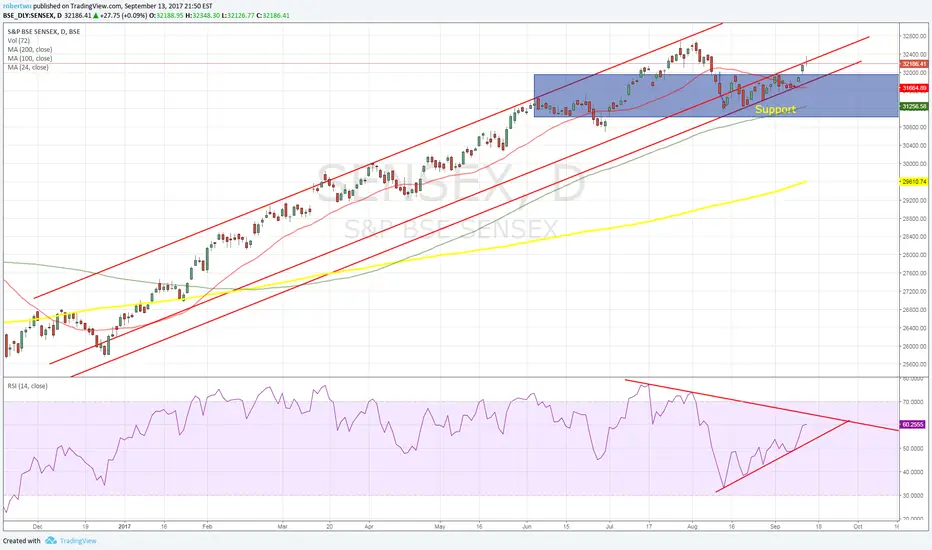Click the Aug date label on time axis
Image resolution: width=932 pixels, height=550 pixels.
point(692,526)
